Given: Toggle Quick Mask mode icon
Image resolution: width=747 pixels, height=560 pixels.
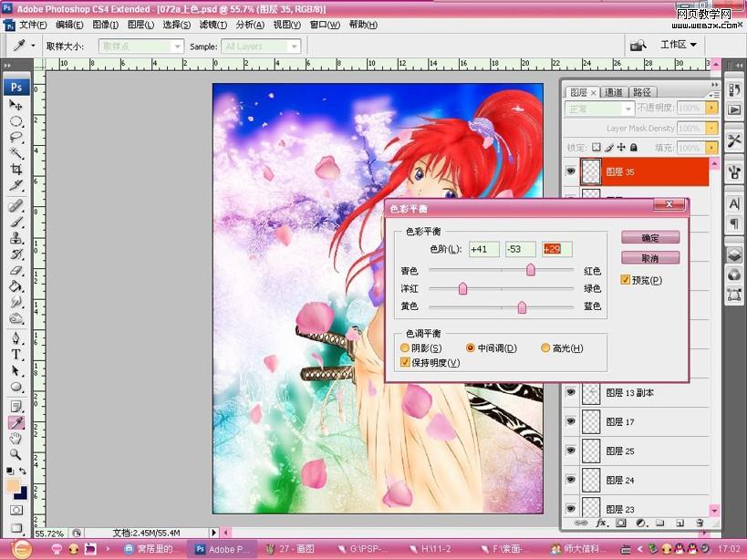Looking at the screenshot, I should click(16, 510).
